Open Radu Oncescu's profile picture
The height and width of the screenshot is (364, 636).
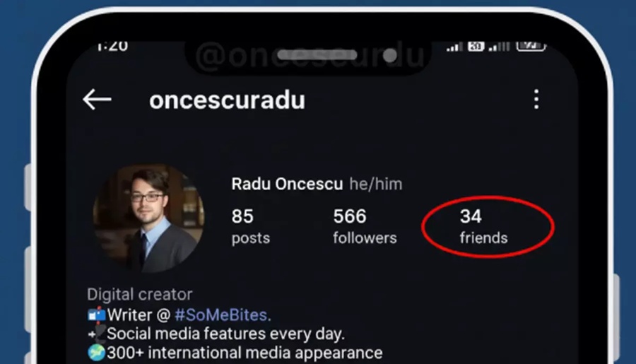pos(148,218)
